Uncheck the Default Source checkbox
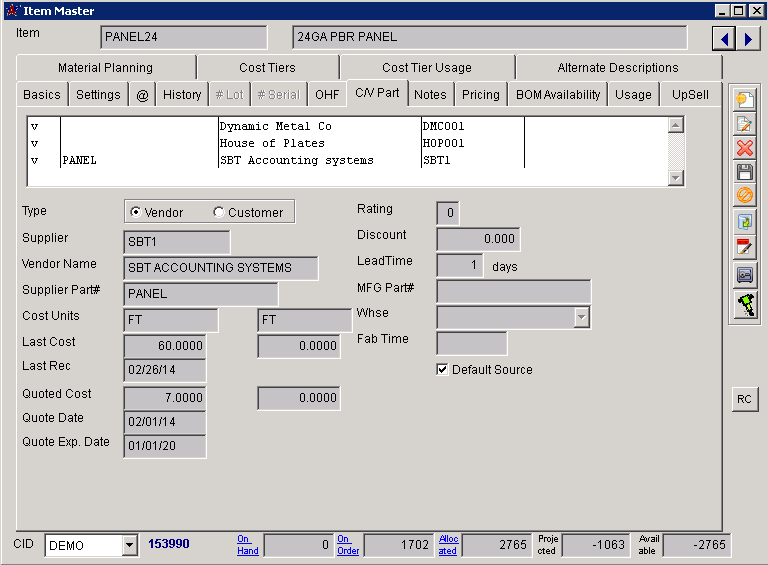 click(442, 370)
